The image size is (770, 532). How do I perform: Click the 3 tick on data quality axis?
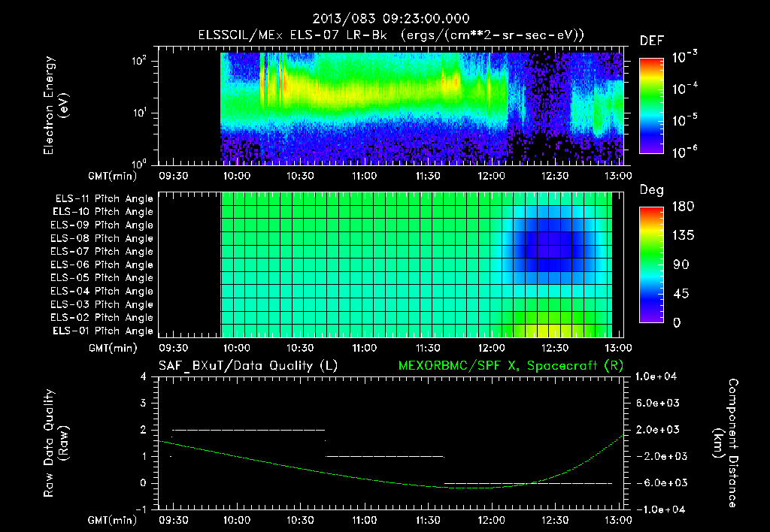click(143, 403)
